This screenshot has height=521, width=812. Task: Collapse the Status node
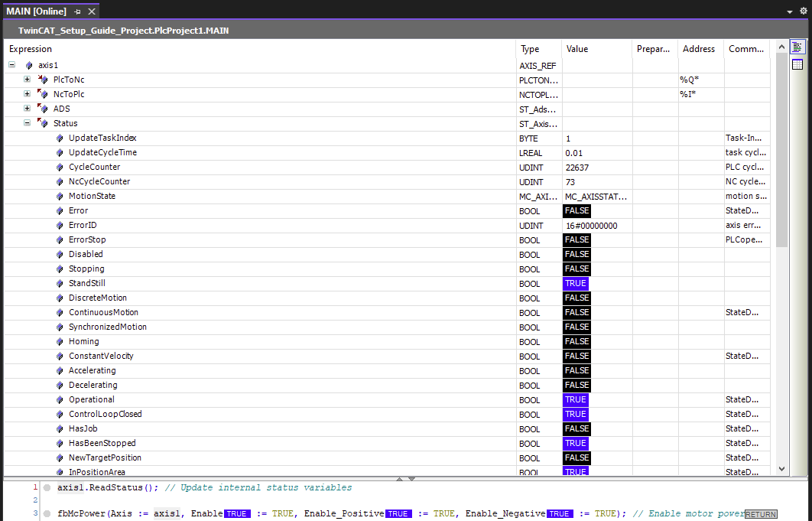pyautogui.click(x=27, y=123)
